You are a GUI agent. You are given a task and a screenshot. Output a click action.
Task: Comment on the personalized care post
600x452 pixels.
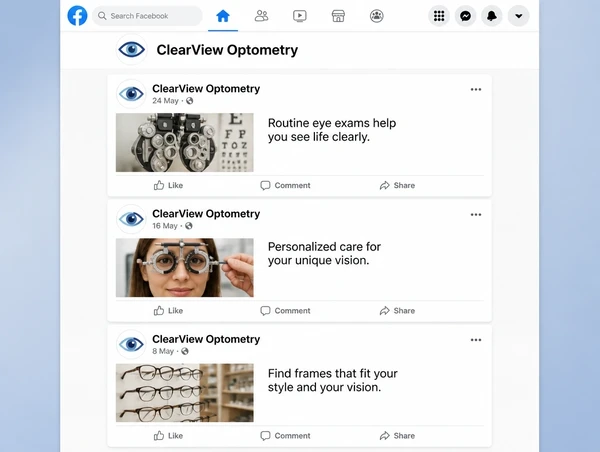pos(285,310)
